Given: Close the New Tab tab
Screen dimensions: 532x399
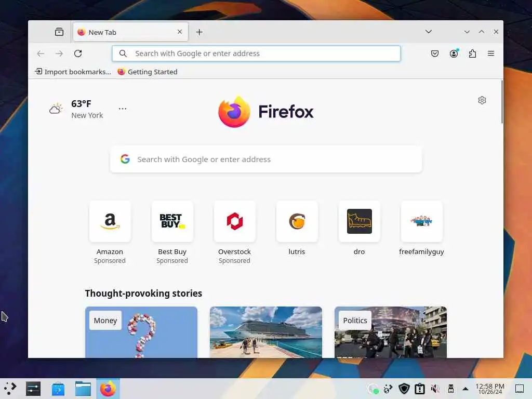Looking at the screenshot, I should tap(180, 32).
